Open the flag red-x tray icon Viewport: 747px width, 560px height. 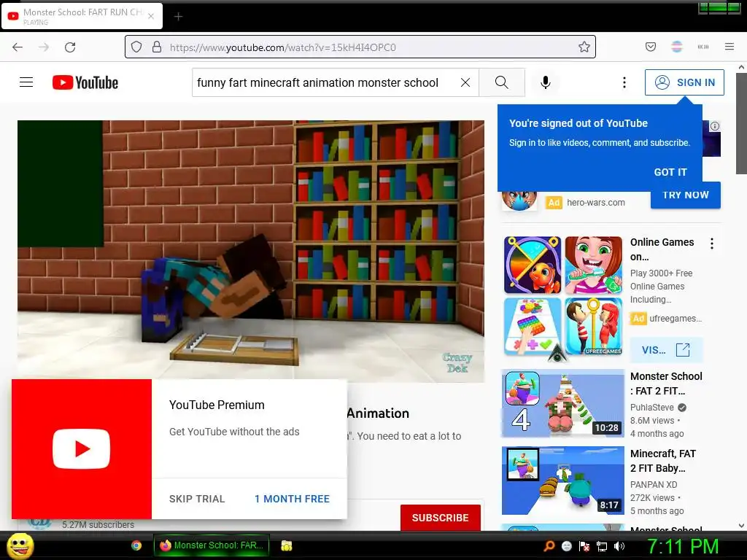click(x=584, y=546)
